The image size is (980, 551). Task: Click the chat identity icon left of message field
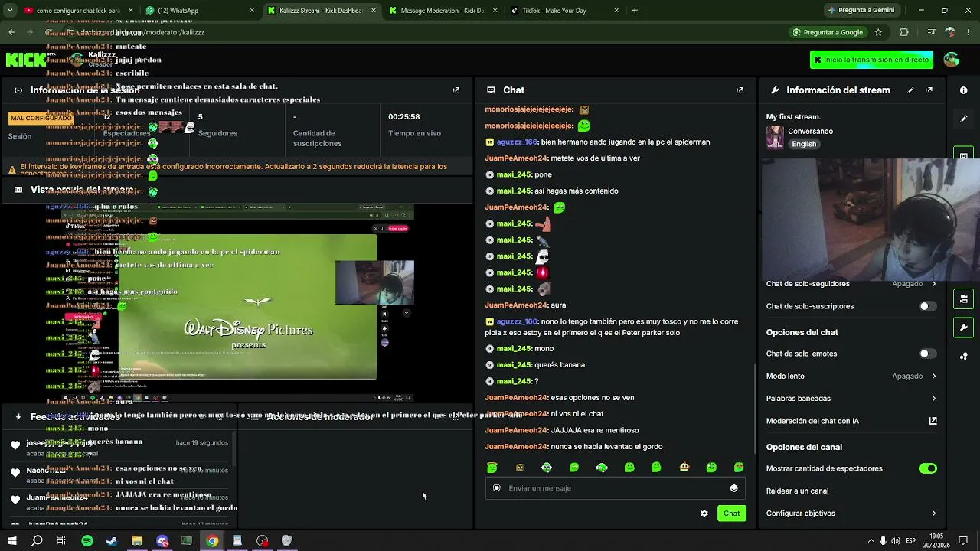point(497,488)
